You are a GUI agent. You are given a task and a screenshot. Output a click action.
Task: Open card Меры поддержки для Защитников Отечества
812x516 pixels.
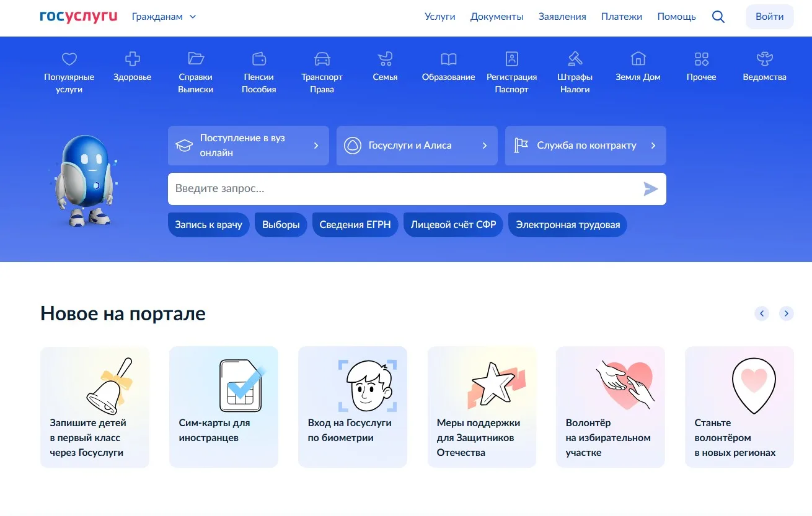[482, 407]
